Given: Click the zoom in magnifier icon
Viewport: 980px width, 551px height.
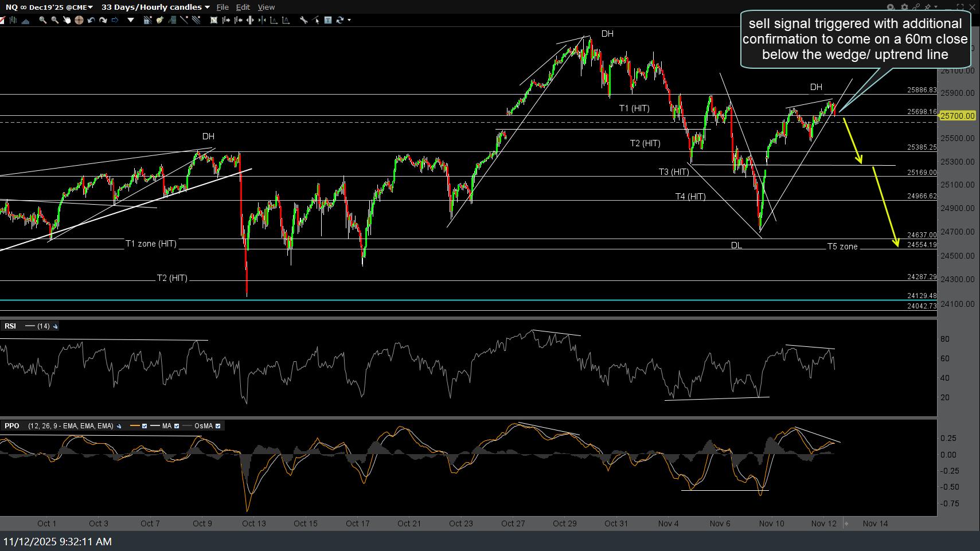Looking at the screenshot, I should pyautogui.click(x=42, y=20).
